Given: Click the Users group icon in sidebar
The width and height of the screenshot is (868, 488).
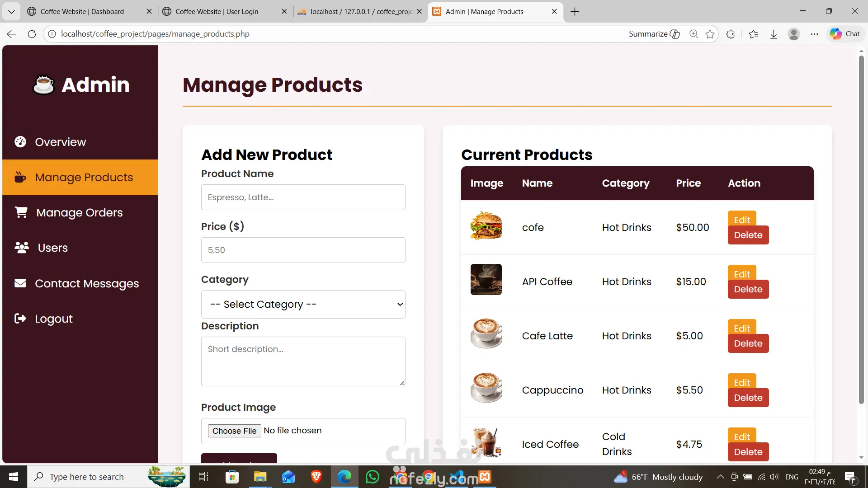Looking at the screenshot, I should pyautogui.click(x=22, y=248).
